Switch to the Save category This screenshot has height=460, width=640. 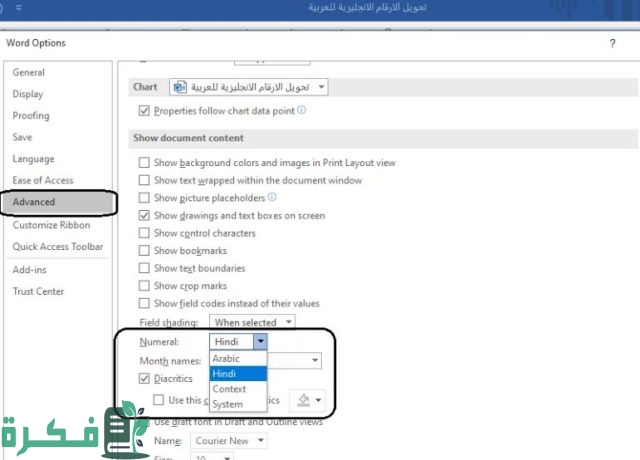pyautogui.click(x=22, y=137)
